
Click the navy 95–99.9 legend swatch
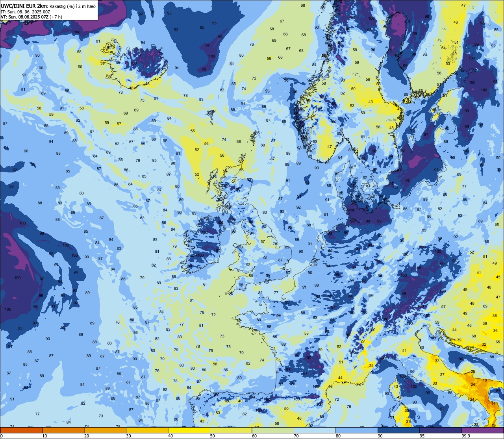coord(441,430)
